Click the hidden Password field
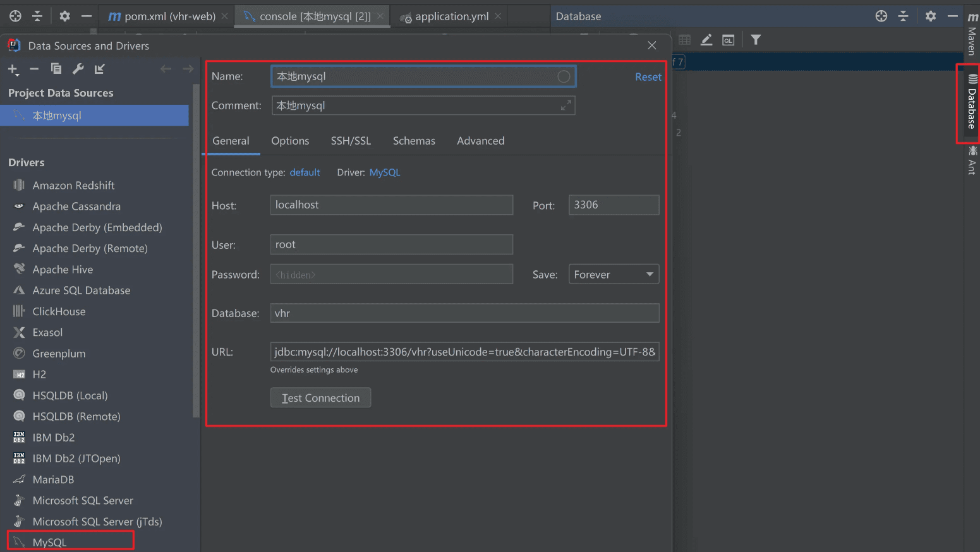The image size is (980, 552). coord(392,274)
